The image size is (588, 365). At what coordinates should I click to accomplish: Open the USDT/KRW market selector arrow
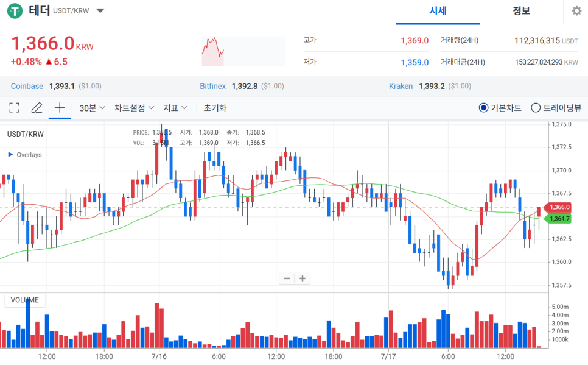100,11
